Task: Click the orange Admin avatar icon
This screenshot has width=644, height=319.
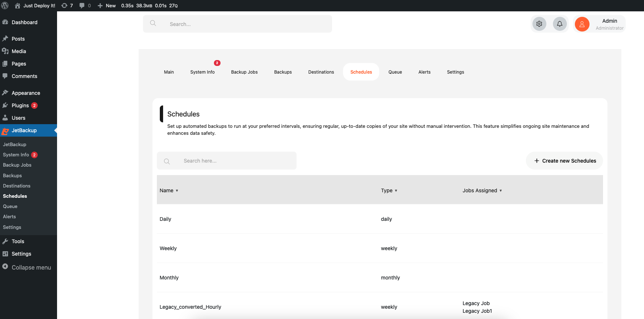Action: click(x=582, y=24)
